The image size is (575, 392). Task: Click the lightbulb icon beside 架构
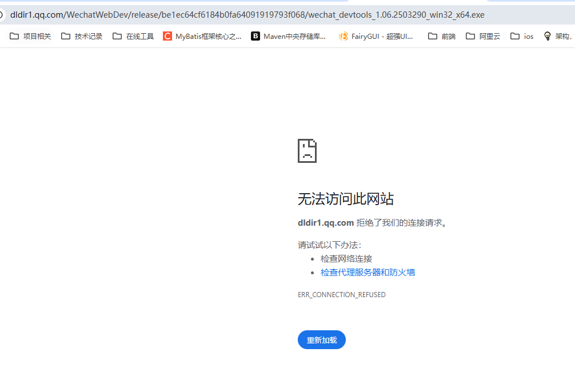(x=548, y=36)
